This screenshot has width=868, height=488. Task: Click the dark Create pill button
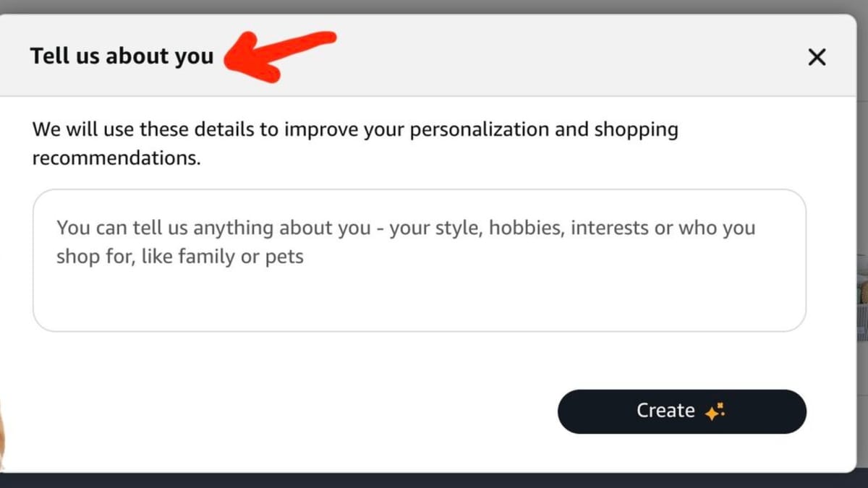[x=681, y=411]
